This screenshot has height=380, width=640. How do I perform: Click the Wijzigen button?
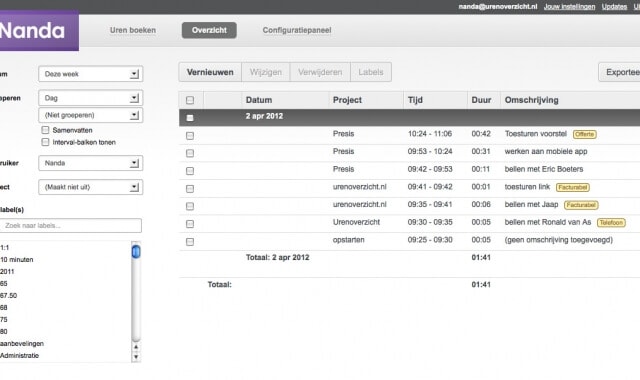pyautogui.click(x=266, y=72)
